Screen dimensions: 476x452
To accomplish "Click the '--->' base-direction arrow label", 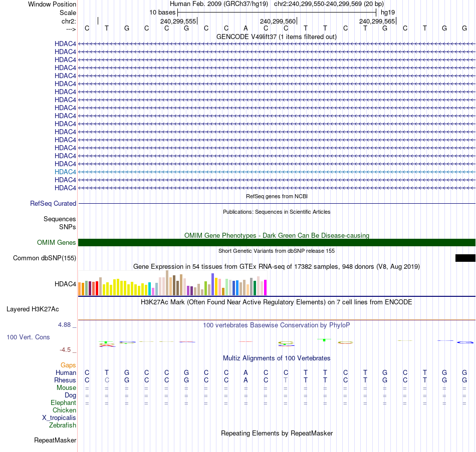I will tap(71, 29).
